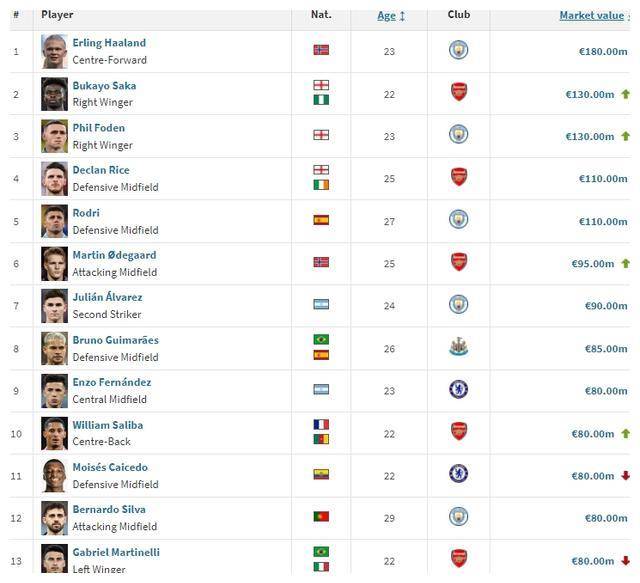
Task: Click Player column header
Action: click(x=57, y=15)
